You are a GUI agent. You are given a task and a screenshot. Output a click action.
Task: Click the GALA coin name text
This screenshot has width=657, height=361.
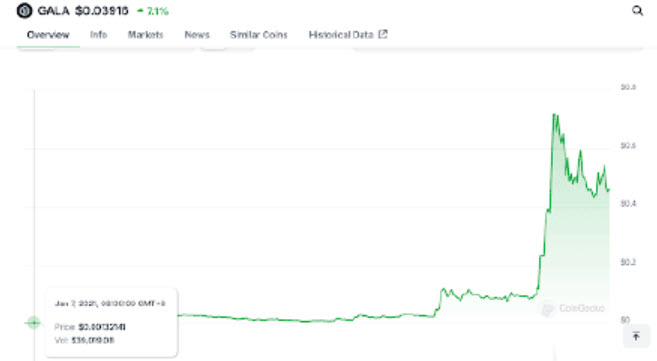[x=53, y=11]
